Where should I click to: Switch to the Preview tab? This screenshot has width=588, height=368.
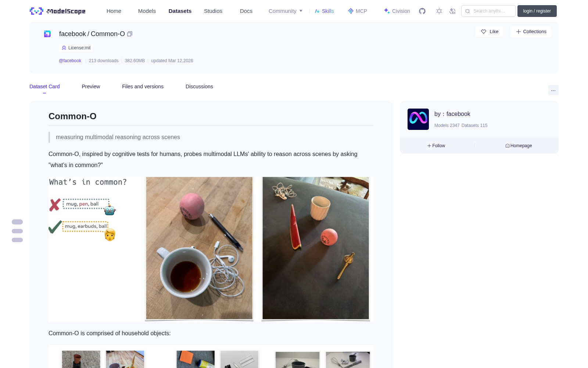(x=91, y=86)
